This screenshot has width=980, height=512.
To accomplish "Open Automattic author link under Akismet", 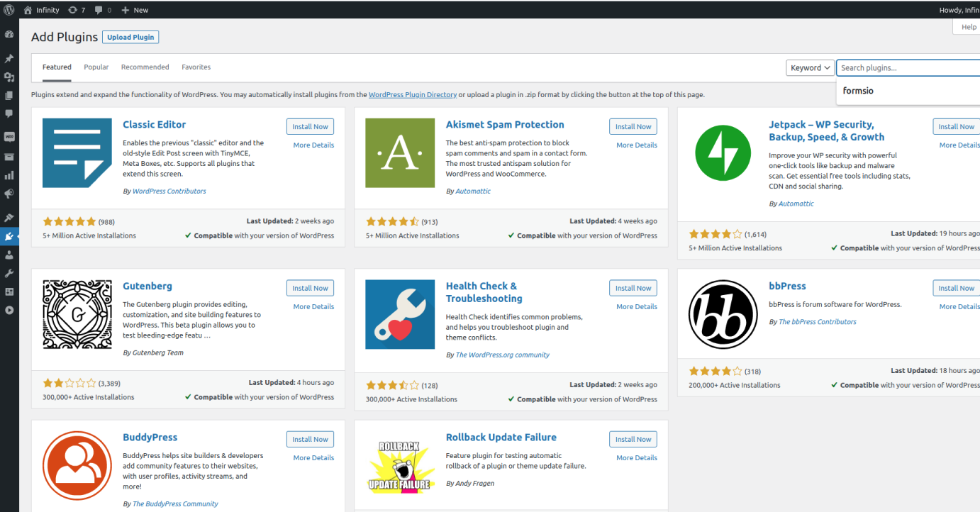I will click(x=473, y=191).
